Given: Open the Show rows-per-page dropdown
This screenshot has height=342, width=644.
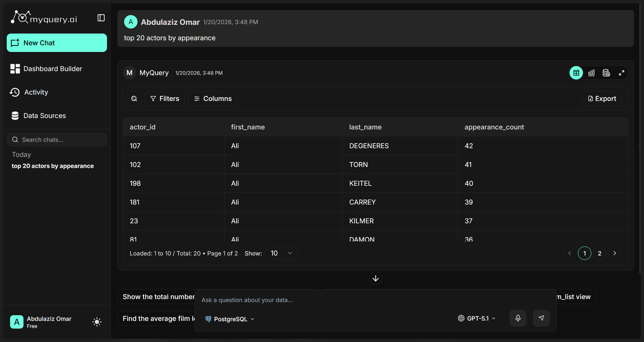Looking at the screenshot, I should pyautogui.click(x=282, y=253).
